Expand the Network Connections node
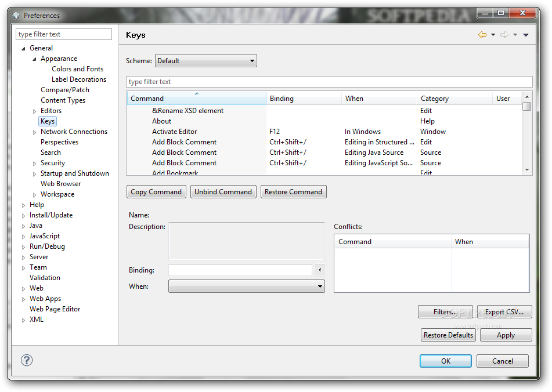The width and height of the screenshot is (552, 392). pyautogui.click(x=34, y=133)
